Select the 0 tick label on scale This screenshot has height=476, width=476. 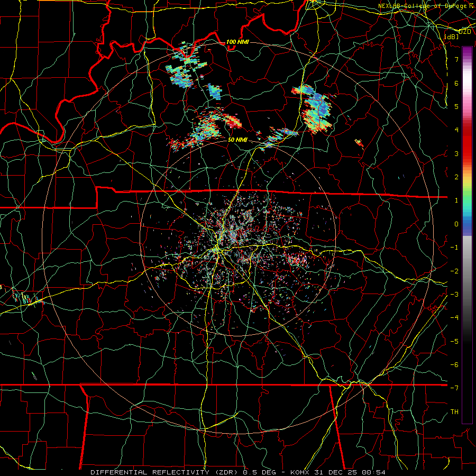click(x=456, y=224)
